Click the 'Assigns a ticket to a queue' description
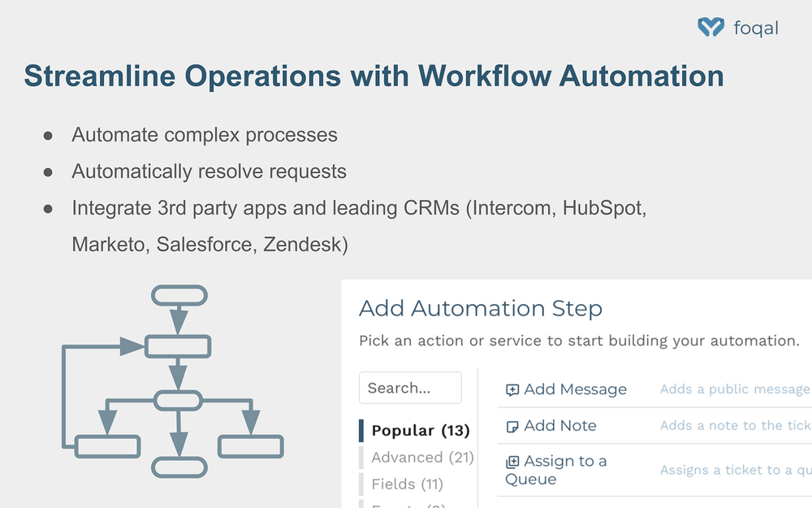 coord(736,470)
